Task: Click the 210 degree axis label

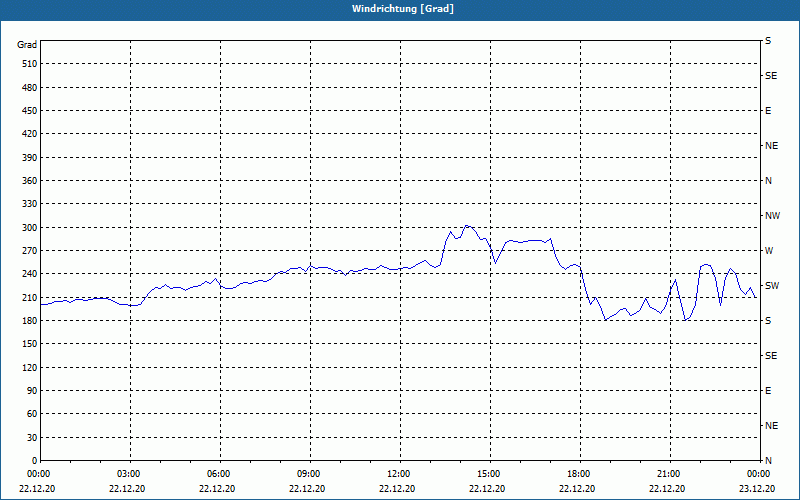Action: (30, 297)
